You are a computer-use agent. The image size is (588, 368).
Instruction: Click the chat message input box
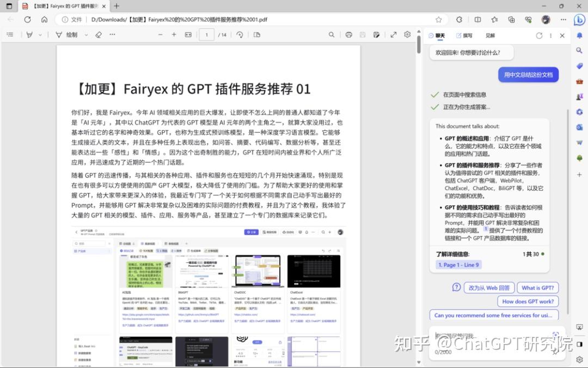(497, 343)
